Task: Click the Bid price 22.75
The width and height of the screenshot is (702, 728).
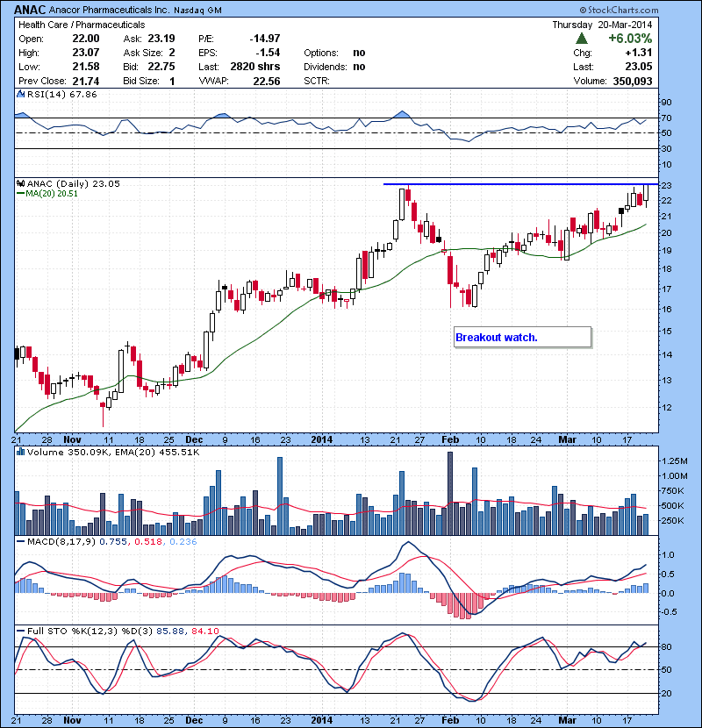Action: click(x=161, y=67)
